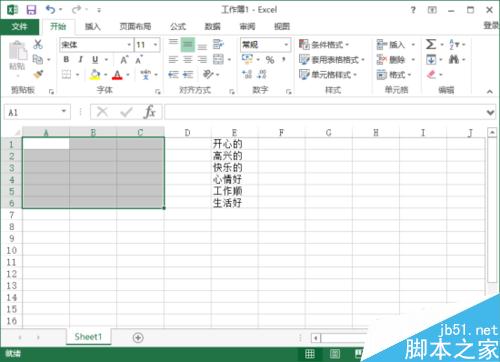Increase font size with large A
Screen dimensions: 500x362
point(124,60)
